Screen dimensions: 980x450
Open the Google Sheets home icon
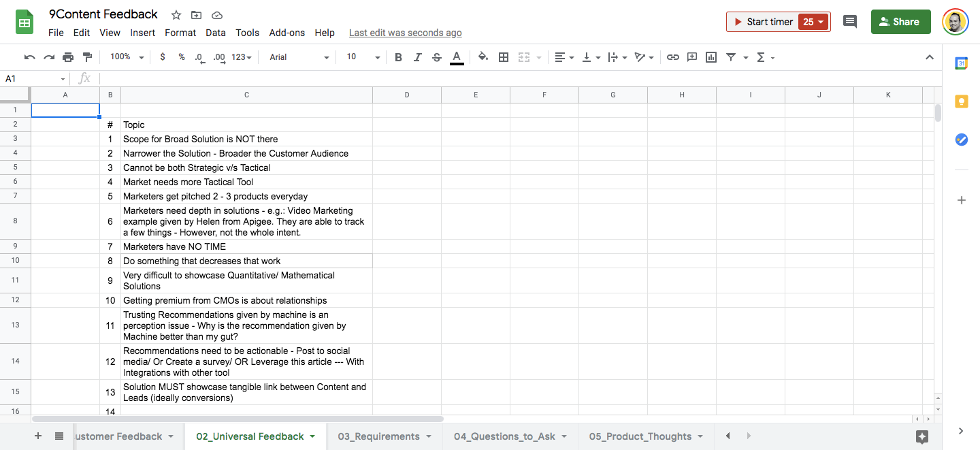coord(25,22)
